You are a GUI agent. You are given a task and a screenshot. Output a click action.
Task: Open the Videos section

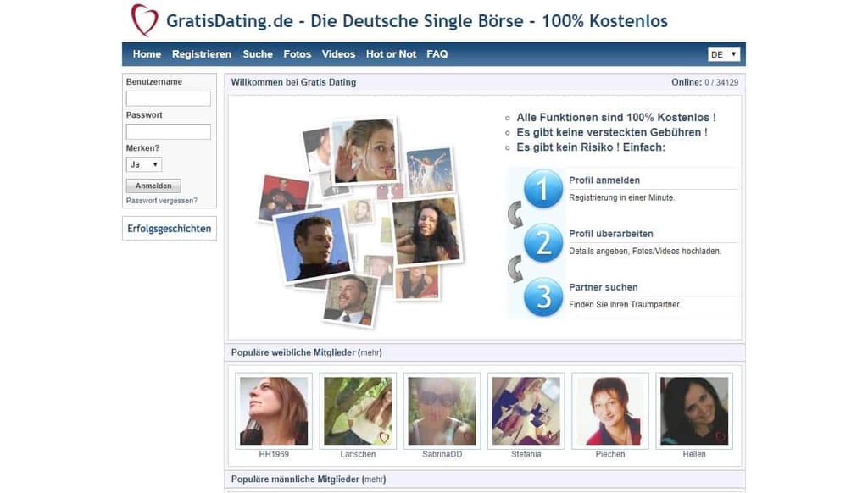(338, 54)
